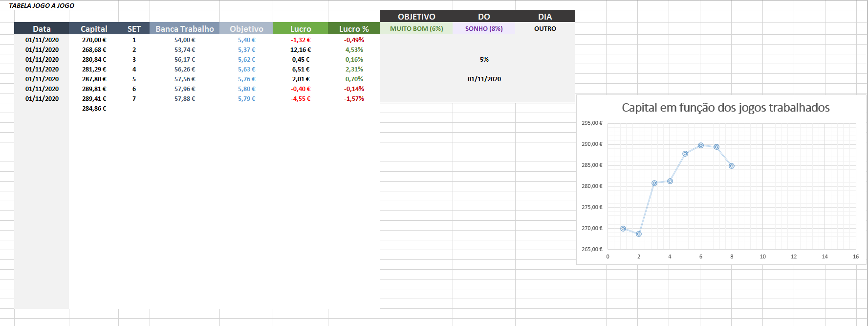
Task: Click the Objetivo column header cell
Action: 246,29
